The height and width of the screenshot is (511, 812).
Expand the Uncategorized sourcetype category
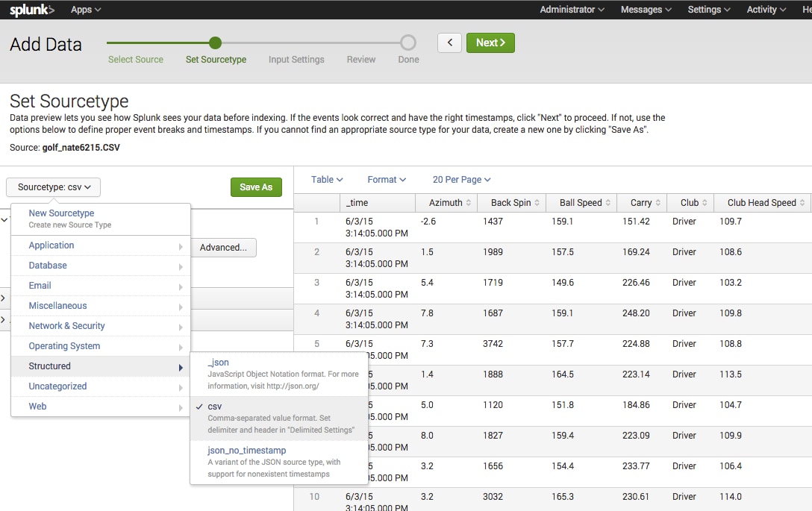101,386
